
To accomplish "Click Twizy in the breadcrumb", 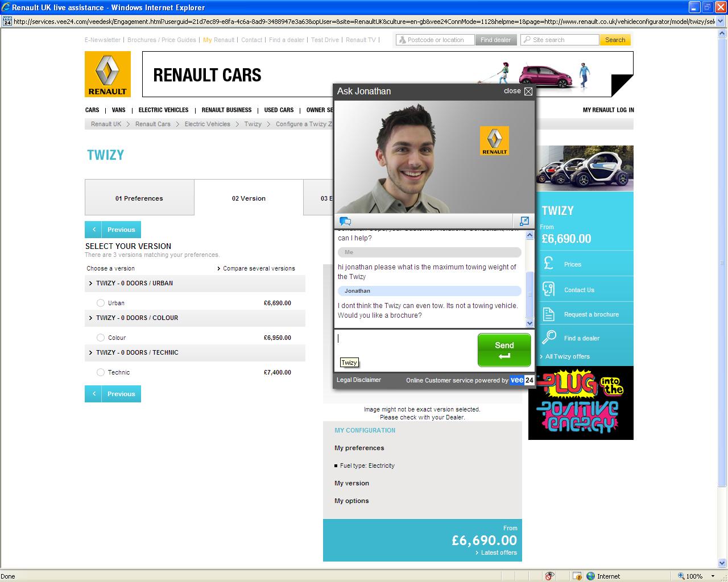I will [x=253, y=124].
